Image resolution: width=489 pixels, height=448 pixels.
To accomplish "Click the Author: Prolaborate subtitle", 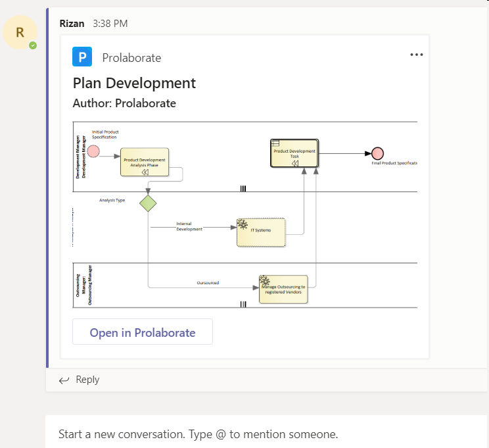I will click(x=124, y=103).
